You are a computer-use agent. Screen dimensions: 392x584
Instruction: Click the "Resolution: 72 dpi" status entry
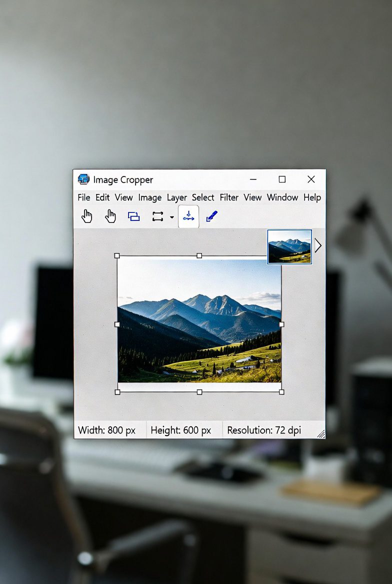click(264, 430)
